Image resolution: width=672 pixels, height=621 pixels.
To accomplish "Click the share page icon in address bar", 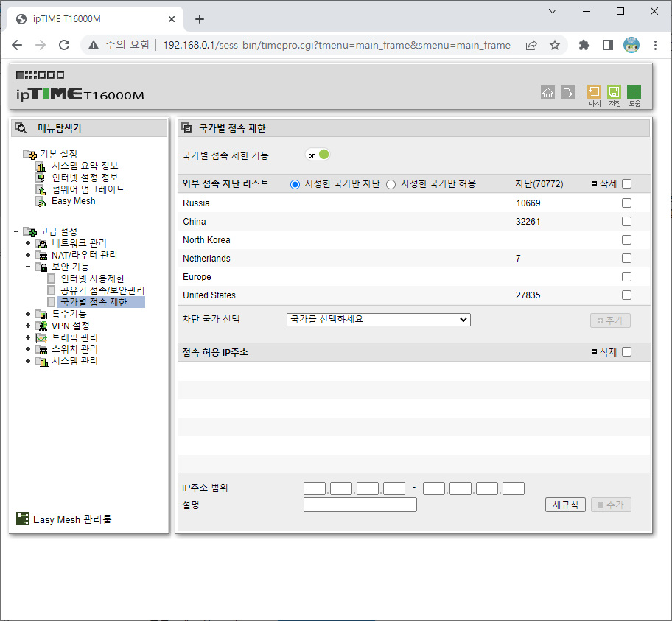I will (531, 45).
